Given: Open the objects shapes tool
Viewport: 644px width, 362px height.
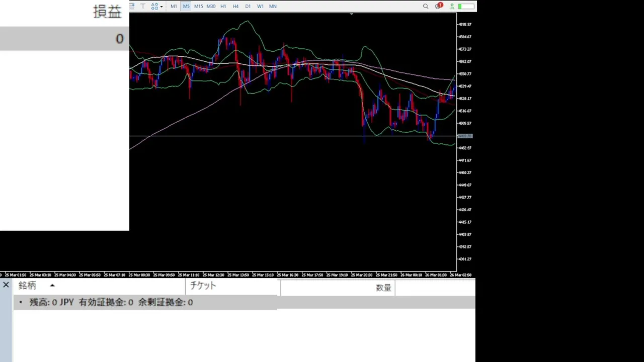Looking at the screenshot, I should [154, 6].
